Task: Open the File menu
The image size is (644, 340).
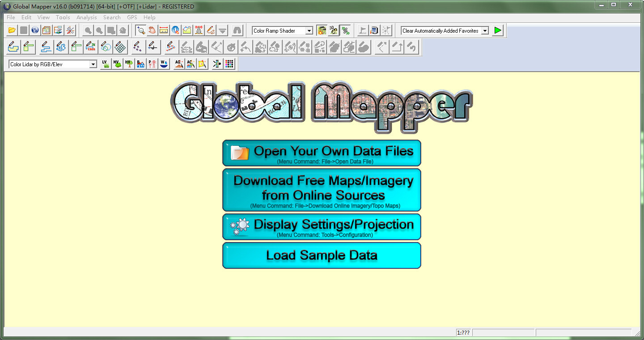Action: click(x=11, y=17)
